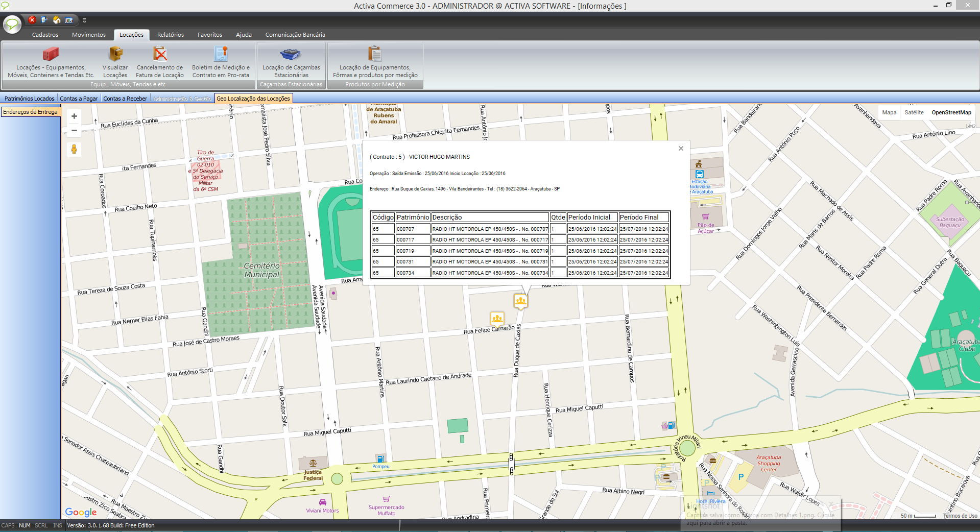Click the house icon in quick access toolbar
This screenshot has height=532, width=980.
[x=57, y=20]
